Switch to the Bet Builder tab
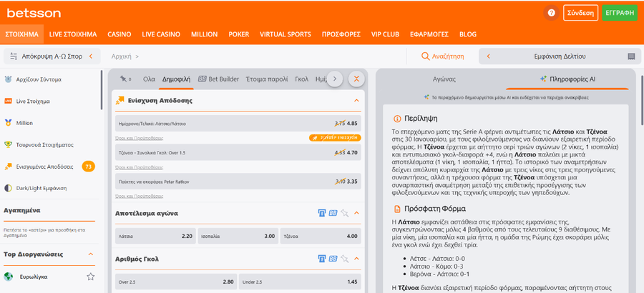Image resolution: width=644 pixels, height=293 pixels. tap(218, 79)
